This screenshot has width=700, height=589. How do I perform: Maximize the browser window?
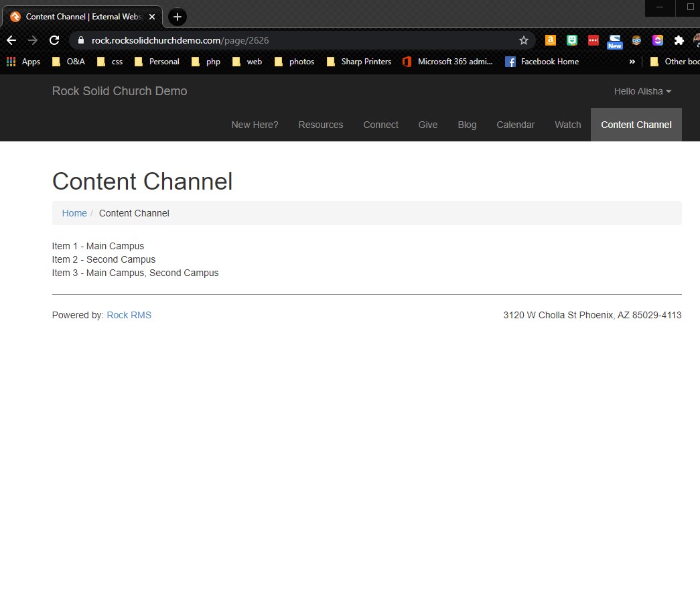pyautogui.click(x=690, y=7)
